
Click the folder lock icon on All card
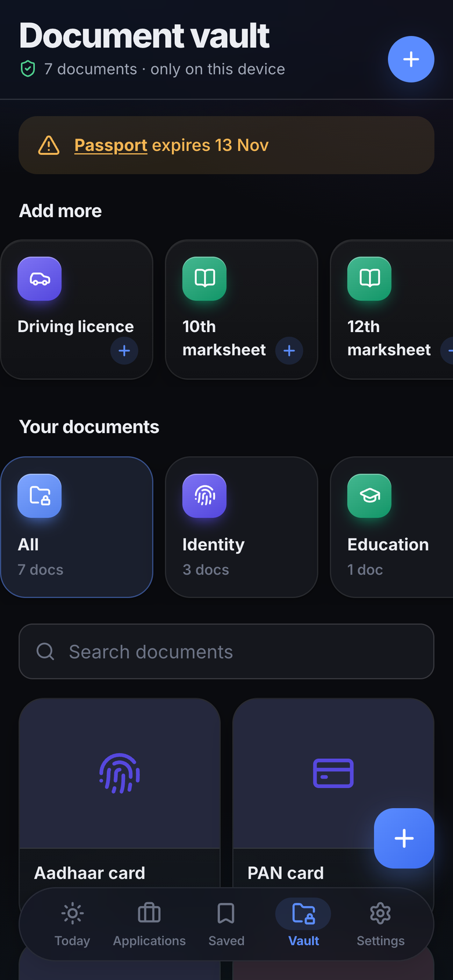click(x=39, y=496)
